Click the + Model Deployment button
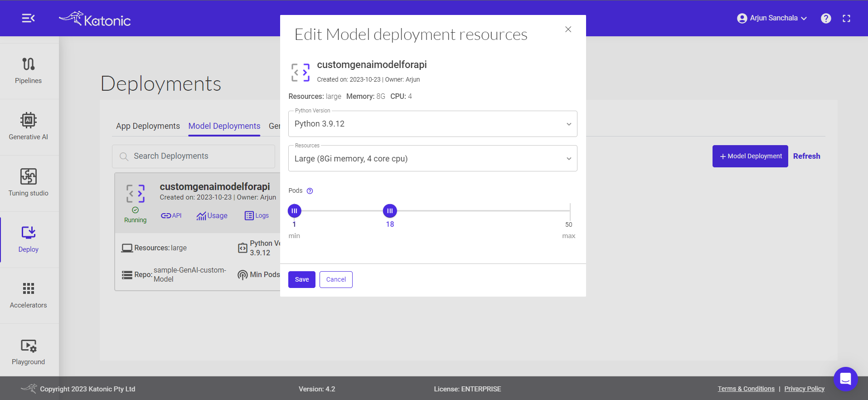 [x=750, y=156]
